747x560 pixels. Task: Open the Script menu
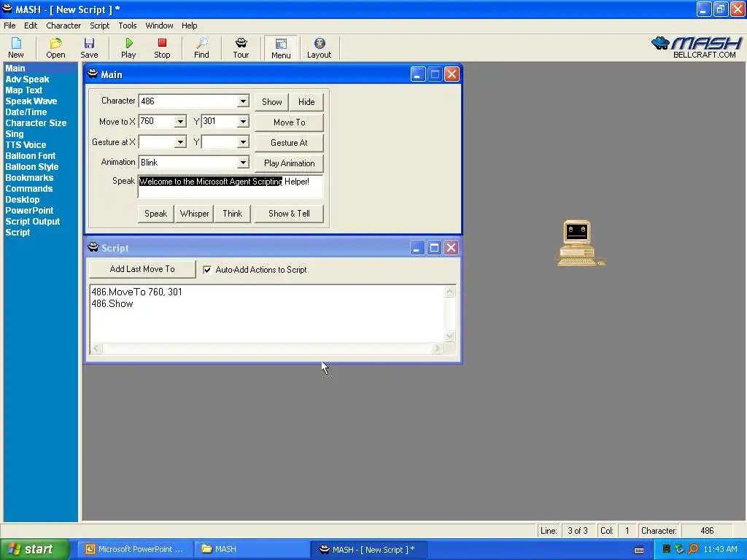click(99, 26)
